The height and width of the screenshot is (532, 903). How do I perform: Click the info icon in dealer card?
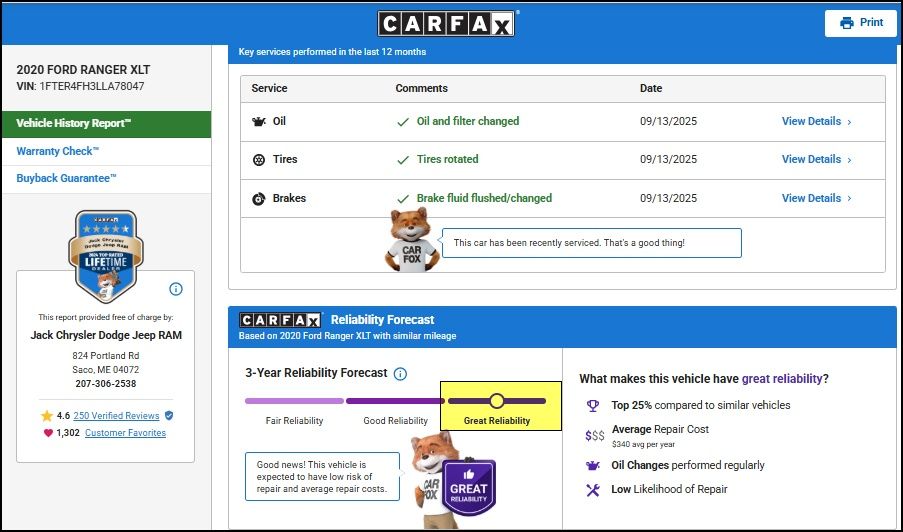[176, 289]
